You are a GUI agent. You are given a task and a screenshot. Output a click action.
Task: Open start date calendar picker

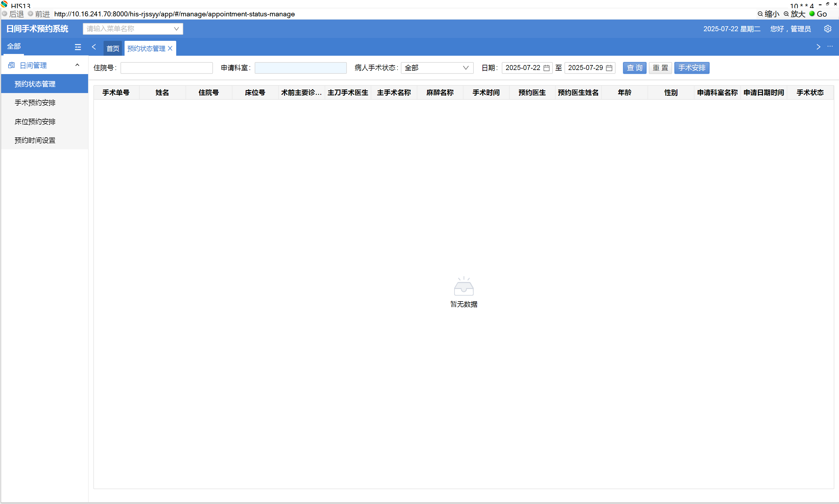point(546,68)
